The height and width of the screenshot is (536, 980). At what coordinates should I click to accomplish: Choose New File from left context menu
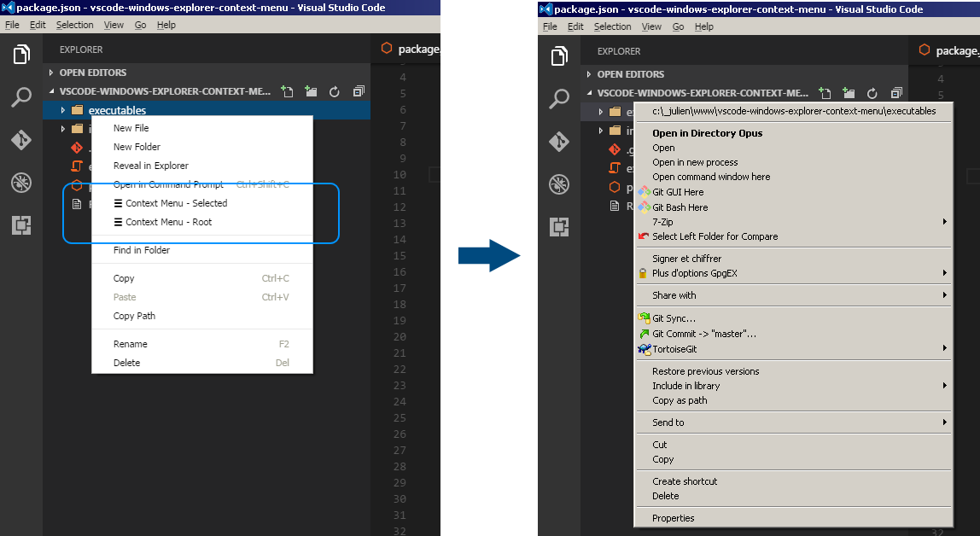[x=201, y=128]
